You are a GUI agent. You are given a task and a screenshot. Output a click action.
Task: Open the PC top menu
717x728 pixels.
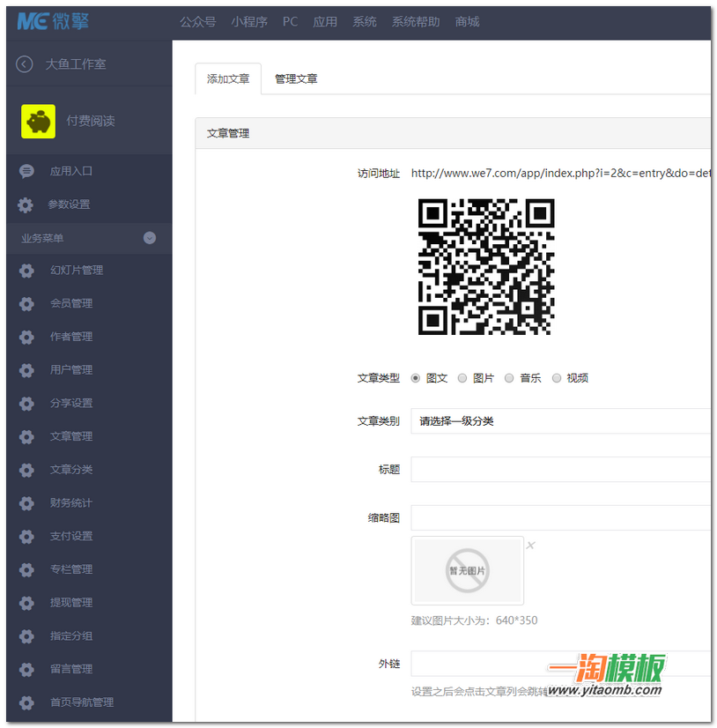pos(290,22)
